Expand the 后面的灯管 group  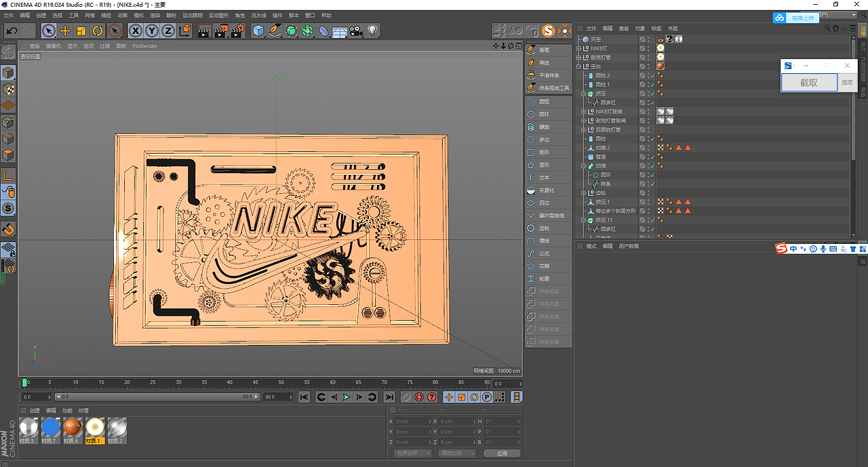click(x=583, y=129)
